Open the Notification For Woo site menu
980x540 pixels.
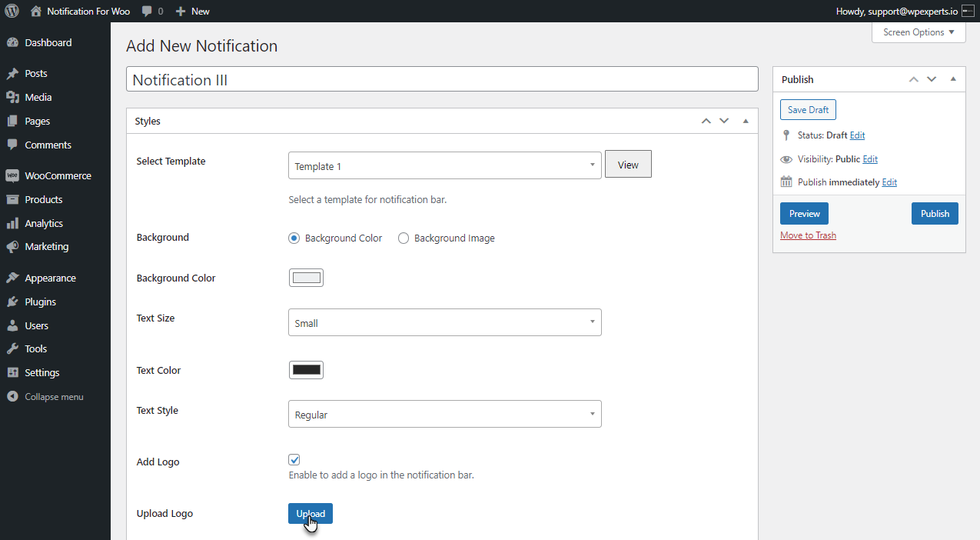(80, 11)
